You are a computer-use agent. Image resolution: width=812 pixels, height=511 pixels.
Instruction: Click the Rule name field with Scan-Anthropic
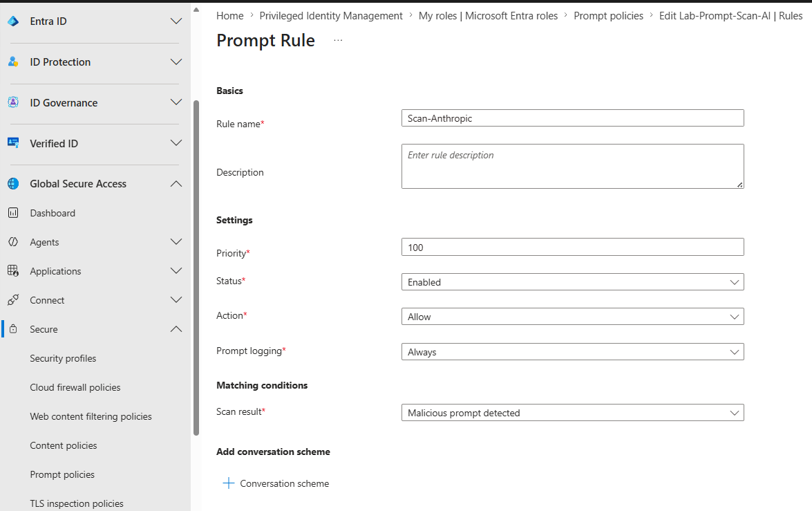tap(573, 118)
